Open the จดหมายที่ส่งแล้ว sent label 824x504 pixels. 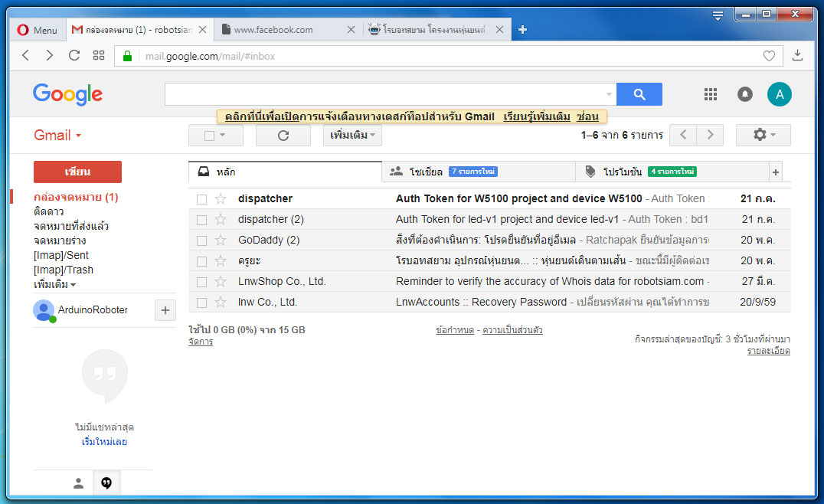click(71, 226)
